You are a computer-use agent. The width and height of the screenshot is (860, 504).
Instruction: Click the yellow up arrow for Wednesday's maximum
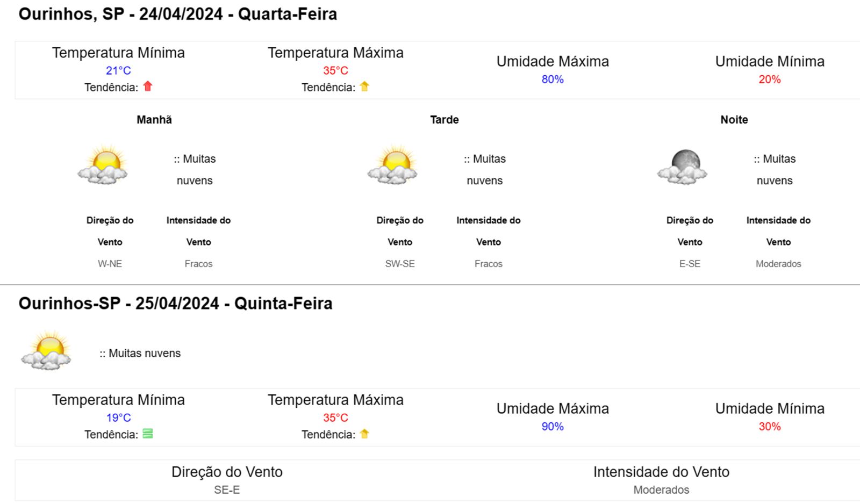click(x=364, y=87)
